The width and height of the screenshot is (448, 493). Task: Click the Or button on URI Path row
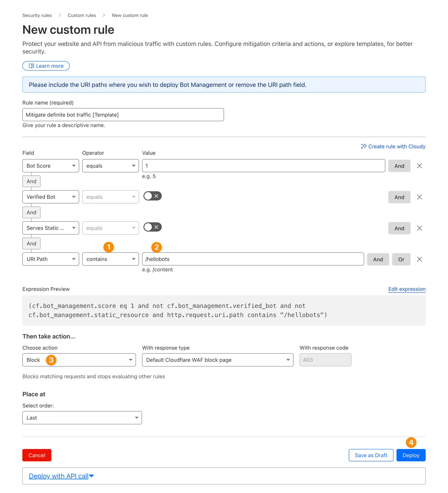(x=401, y=260)
